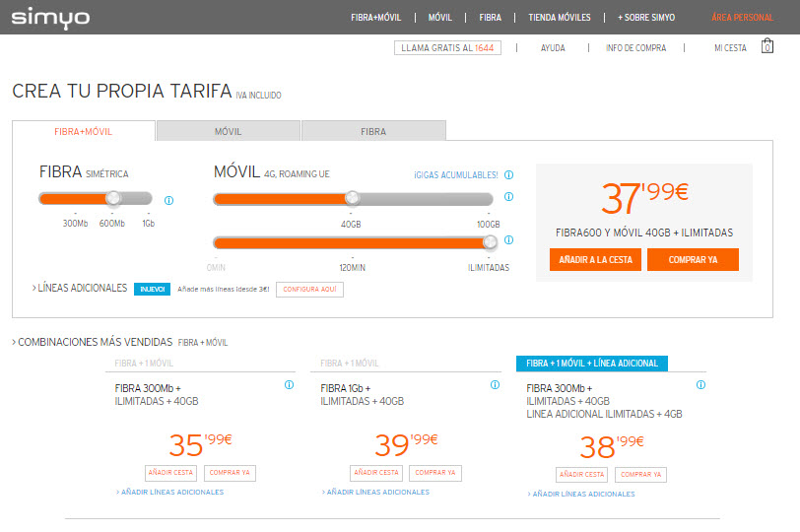The width and height of the screenshot is (800, 532).
Task: Show info for Fibra 300Mb 35,99€ offer
Action: [x=289, y=384]
